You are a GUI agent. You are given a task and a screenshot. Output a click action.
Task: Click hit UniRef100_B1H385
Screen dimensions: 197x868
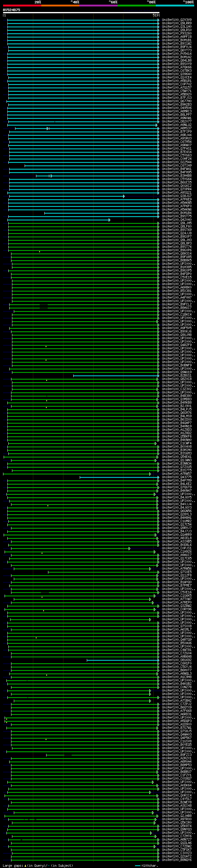[x=177, y=267]
